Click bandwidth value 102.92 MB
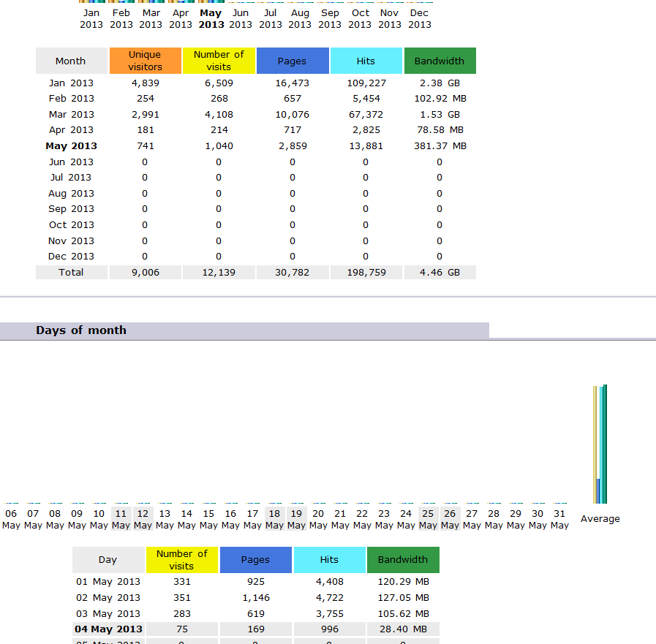 [x=440, y=98]
